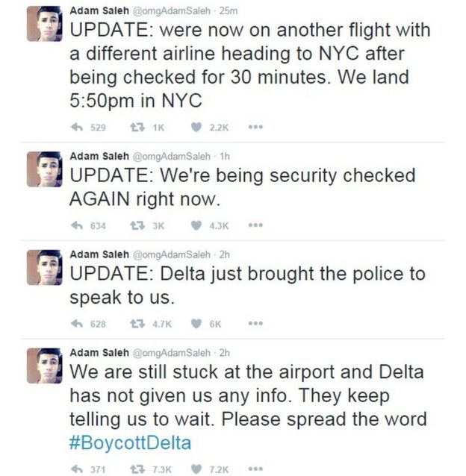Retweet the tweet with 1K retweets
466x476 pixels.
(135, 128)
